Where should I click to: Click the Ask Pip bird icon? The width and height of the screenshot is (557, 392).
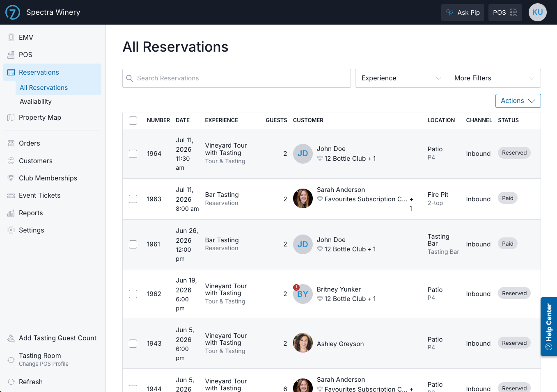449,12
